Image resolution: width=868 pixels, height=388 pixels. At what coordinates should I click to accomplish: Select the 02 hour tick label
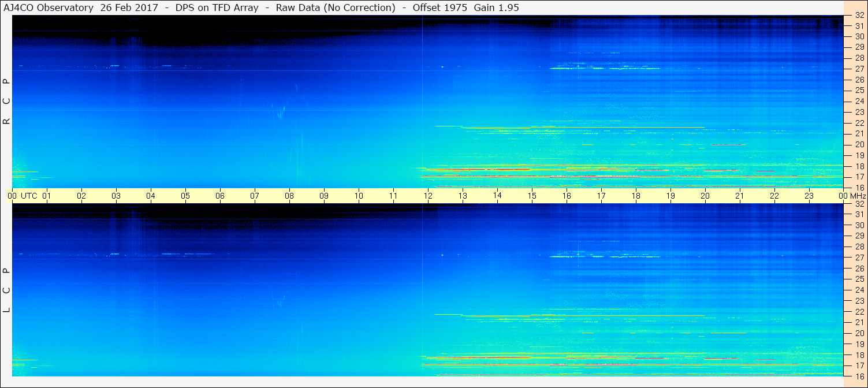(81, 196)
